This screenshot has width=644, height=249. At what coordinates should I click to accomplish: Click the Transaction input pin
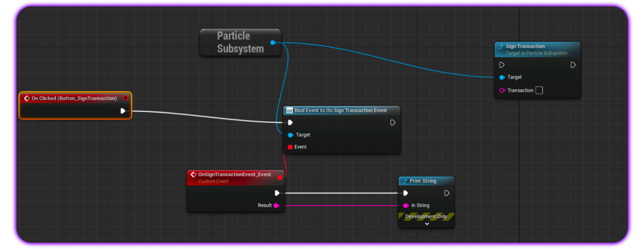coord(502,90)
